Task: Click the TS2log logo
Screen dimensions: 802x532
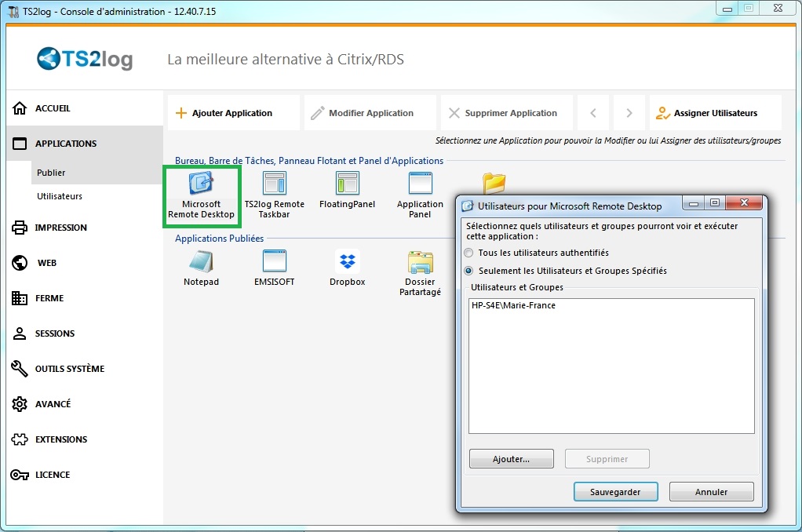Action: [85, 59]
